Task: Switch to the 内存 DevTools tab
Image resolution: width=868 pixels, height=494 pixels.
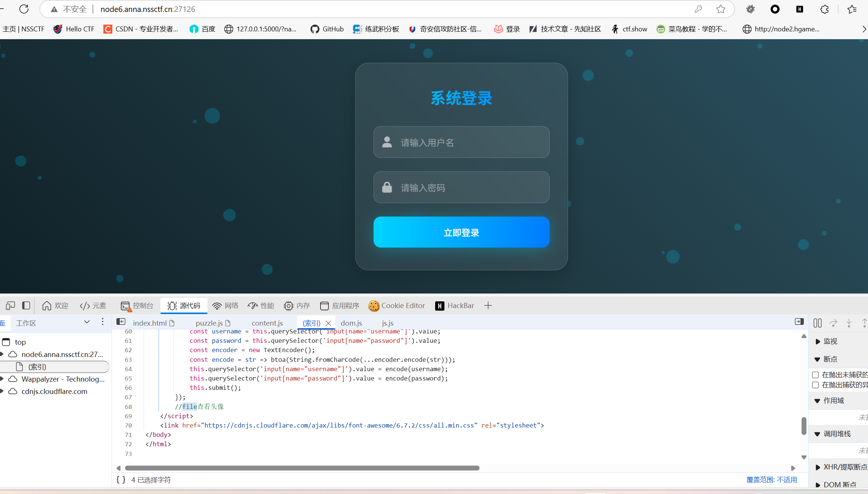Action: 297,306
